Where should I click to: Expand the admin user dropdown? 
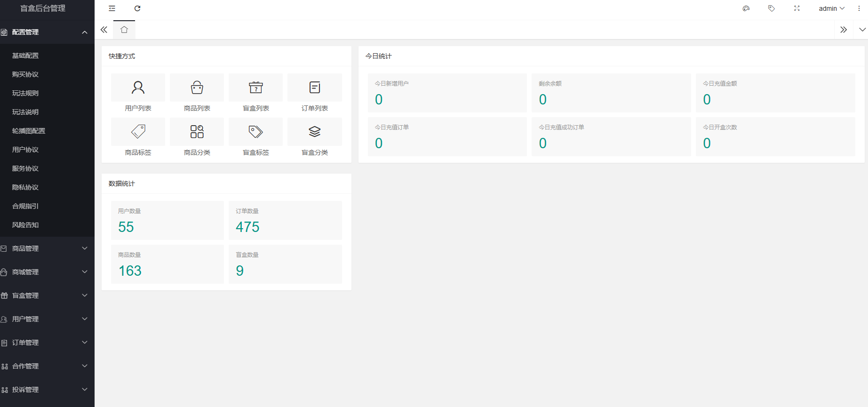click(x=831, y=8)
